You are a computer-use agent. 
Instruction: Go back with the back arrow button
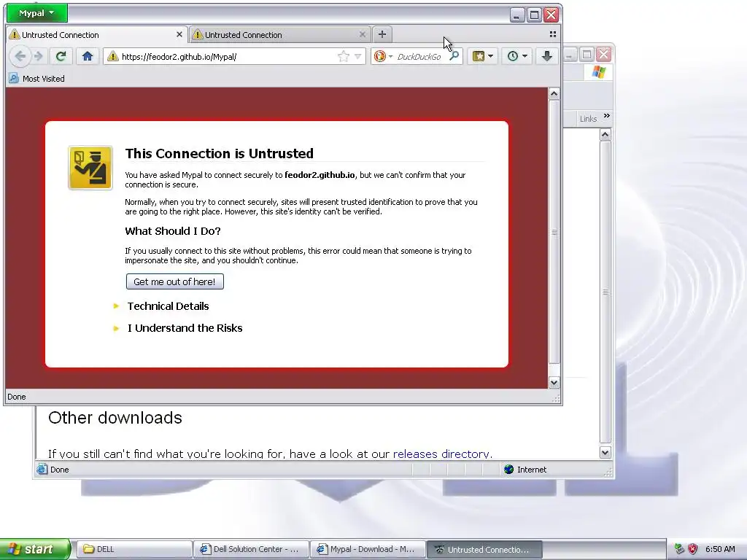tap(20, 56)
